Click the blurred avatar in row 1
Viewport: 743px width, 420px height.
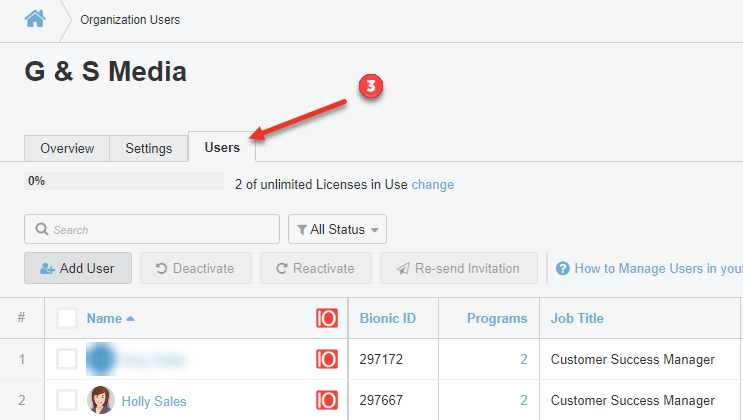101,359
